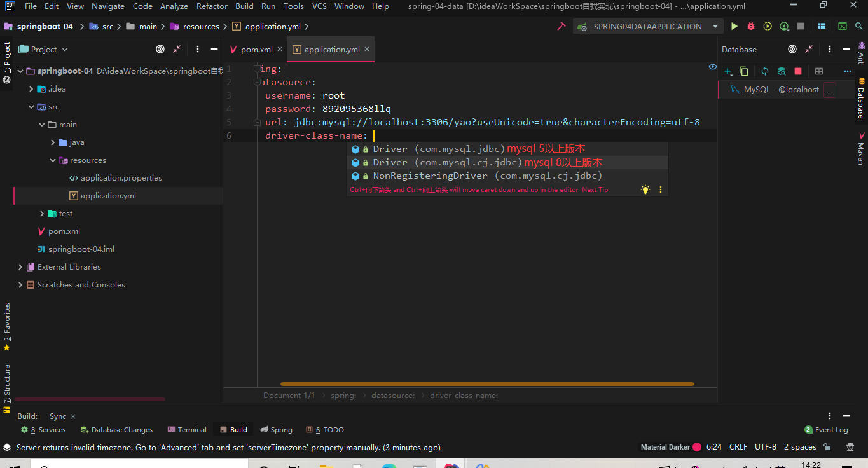
Task: Close the Sync tab in Build panel
Action: pyautogui.click(x=73, y=416)
